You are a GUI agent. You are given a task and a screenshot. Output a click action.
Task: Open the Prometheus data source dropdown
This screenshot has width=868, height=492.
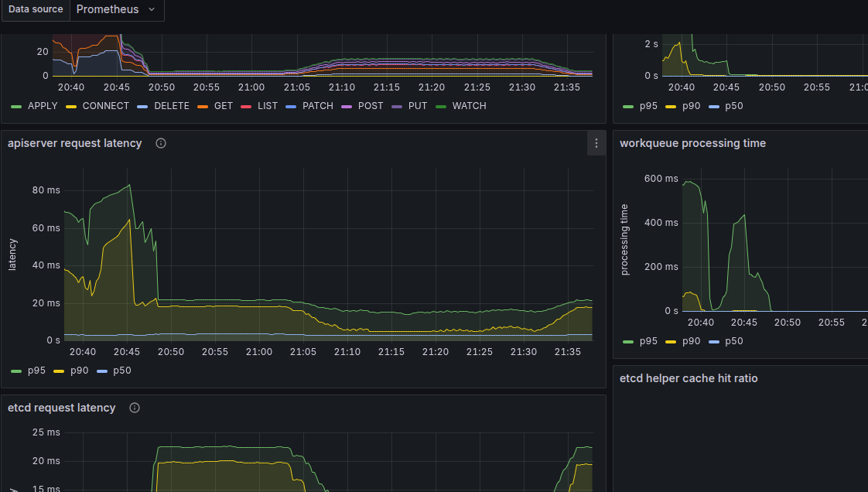pyautogui.click(x=116, y=9)
